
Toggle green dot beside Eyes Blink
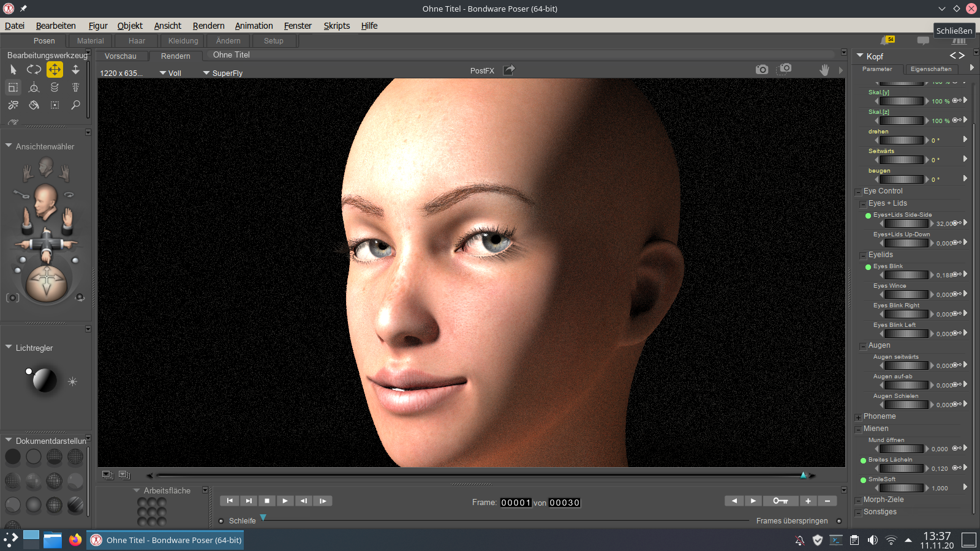point(868,267)
